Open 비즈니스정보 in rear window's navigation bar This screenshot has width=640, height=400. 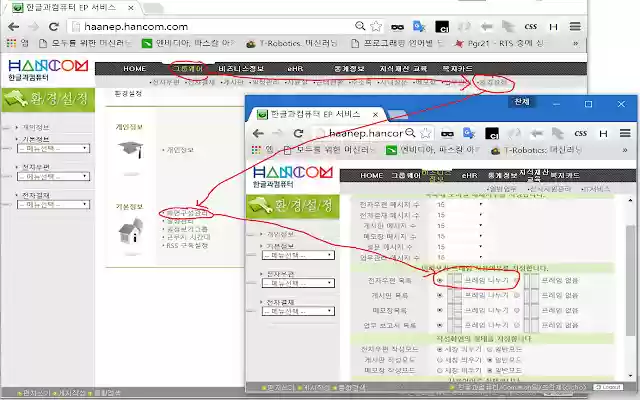241,69
